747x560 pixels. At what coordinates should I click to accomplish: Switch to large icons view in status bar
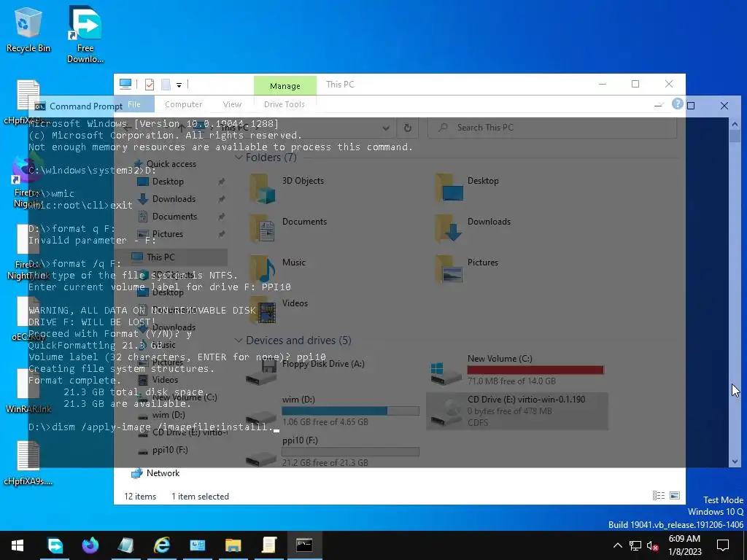click(x=675, y=496)
